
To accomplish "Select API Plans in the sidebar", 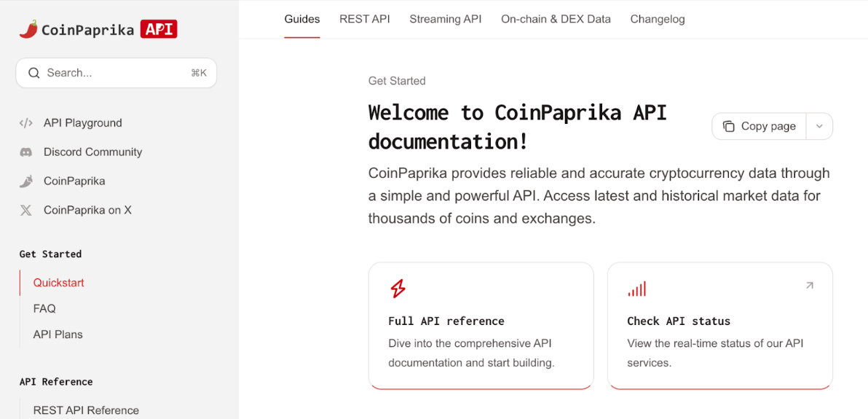I will click(58, 334).
